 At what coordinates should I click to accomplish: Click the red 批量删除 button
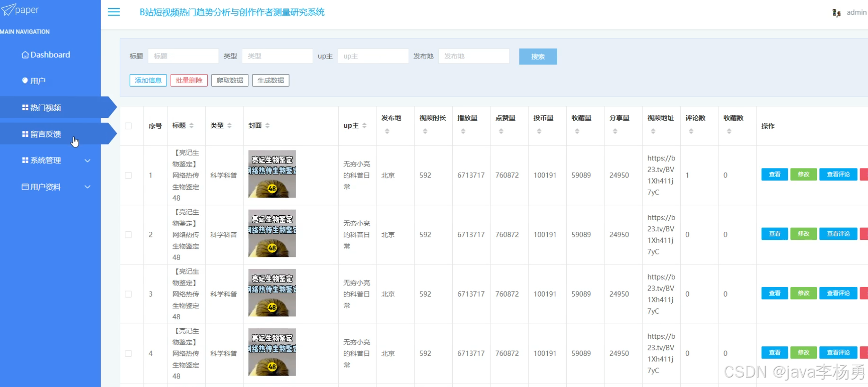pos(189,80)
